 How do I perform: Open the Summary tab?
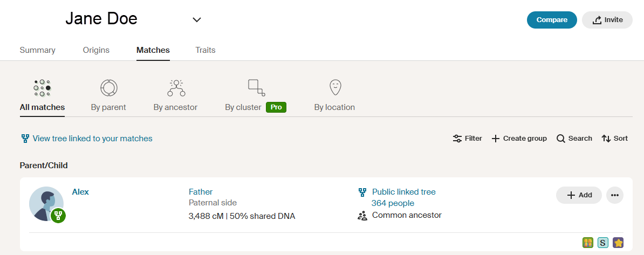click(38, 50)
